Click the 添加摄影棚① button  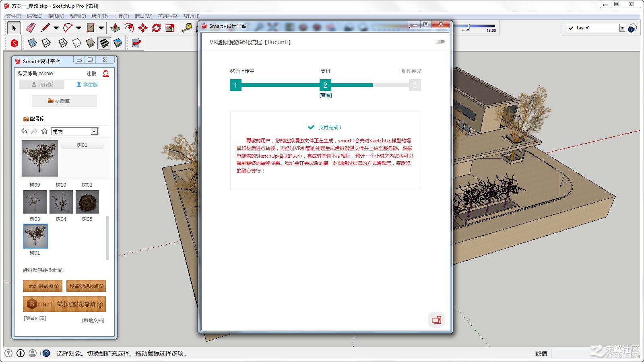point(43,286)
